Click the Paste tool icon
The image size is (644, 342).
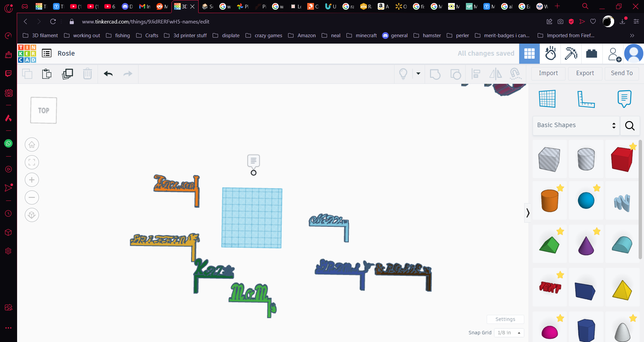click(x=47, y=74)
